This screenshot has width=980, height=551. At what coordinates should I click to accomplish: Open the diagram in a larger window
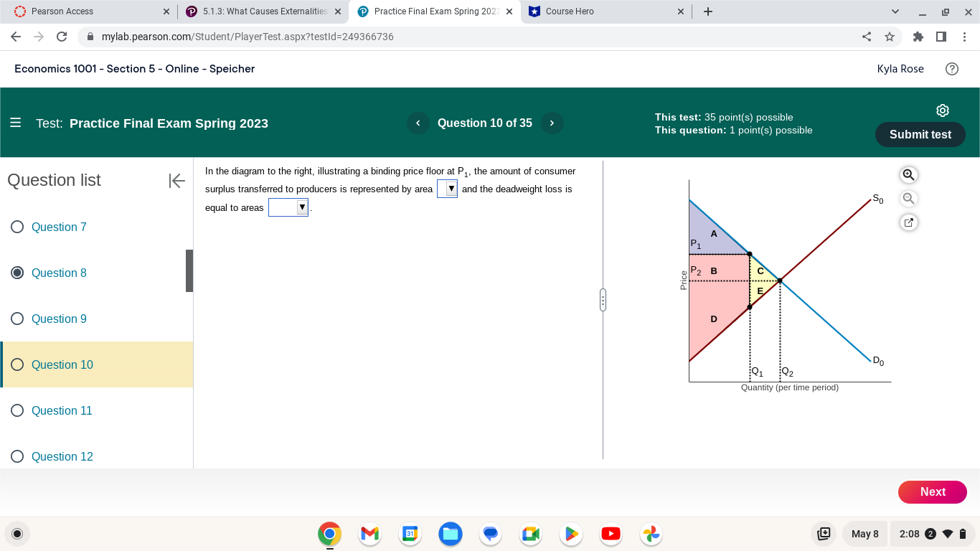point(908,222)
